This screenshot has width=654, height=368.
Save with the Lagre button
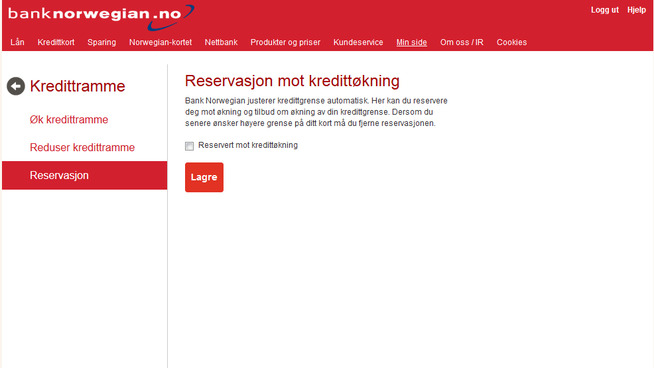[x=204, y=177]
